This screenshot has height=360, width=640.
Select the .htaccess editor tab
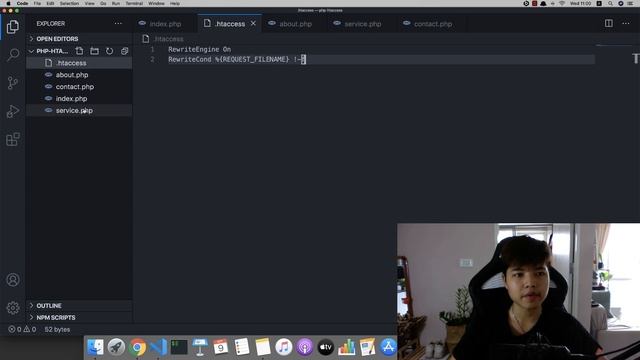230,24
